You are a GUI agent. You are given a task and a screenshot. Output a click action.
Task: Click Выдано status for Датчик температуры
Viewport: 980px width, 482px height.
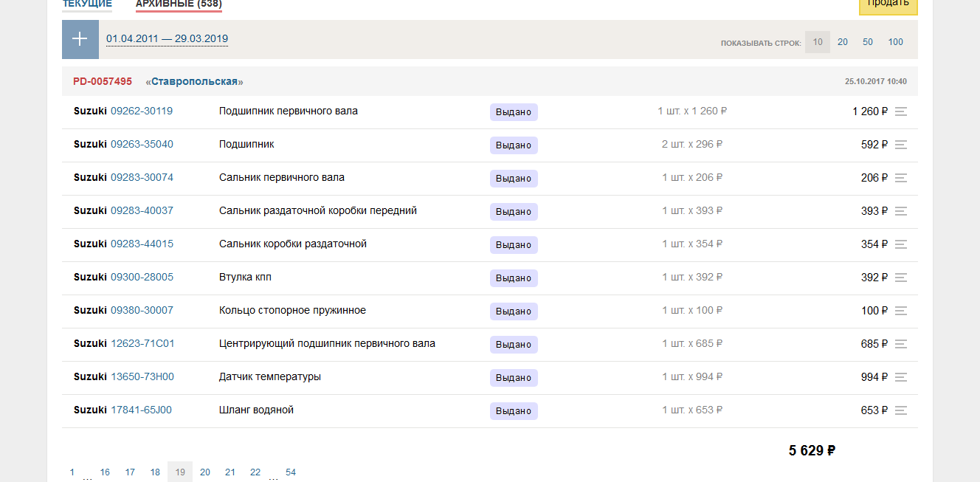pos(514,378)
